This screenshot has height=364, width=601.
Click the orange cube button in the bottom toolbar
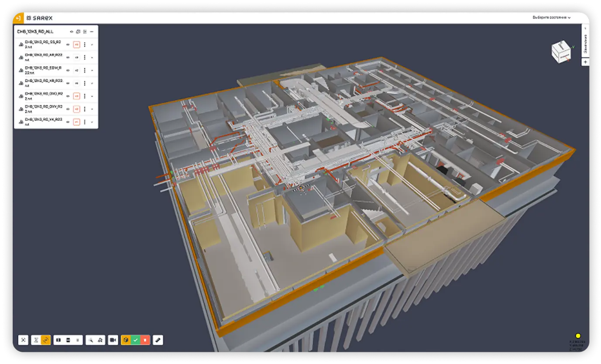(x=126, y=340)
